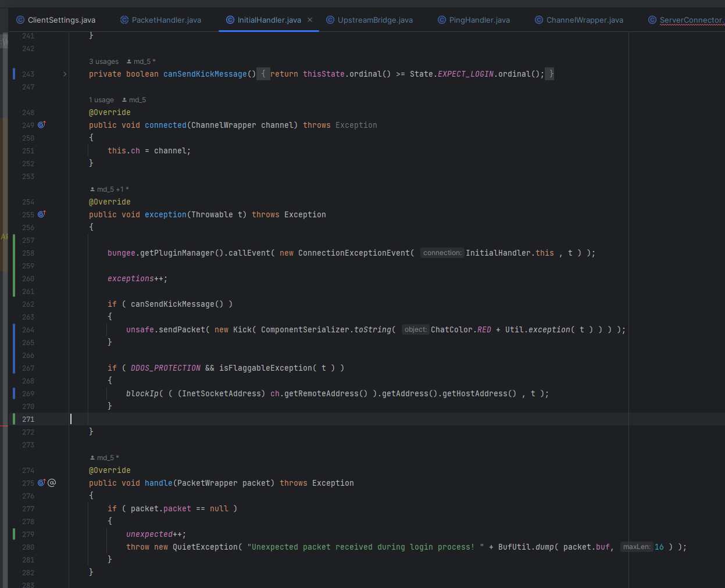Click the Java class icon on ChannelWrapper.java tab
Viewport: 725px width, 588px height.
point(538,19)
